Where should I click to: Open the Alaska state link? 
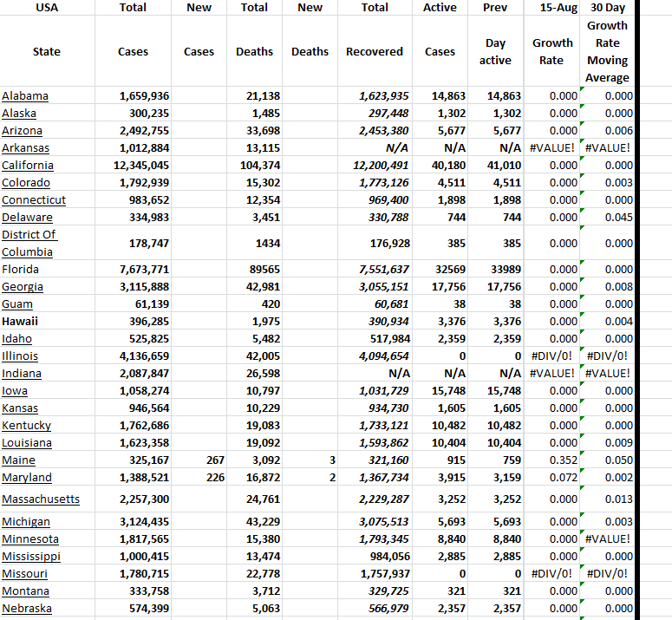pos(19,114)
